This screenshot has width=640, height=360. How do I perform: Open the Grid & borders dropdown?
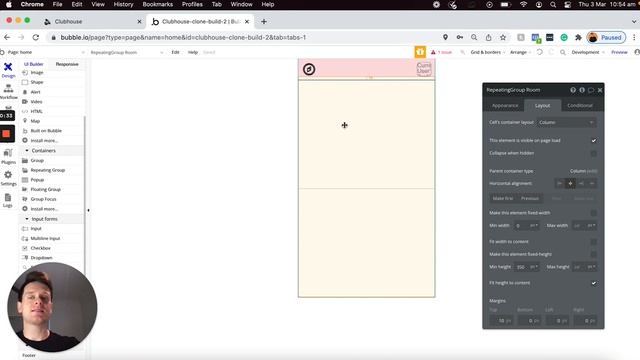pos(488,52)
